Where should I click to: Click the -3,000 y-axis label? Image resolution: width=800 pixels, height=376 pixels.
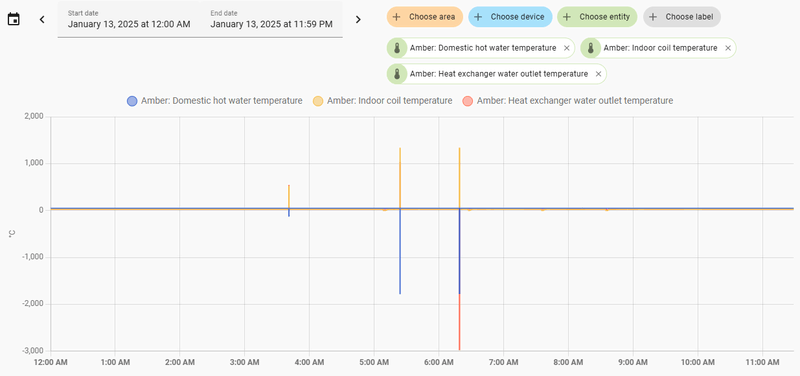[34, 351]
